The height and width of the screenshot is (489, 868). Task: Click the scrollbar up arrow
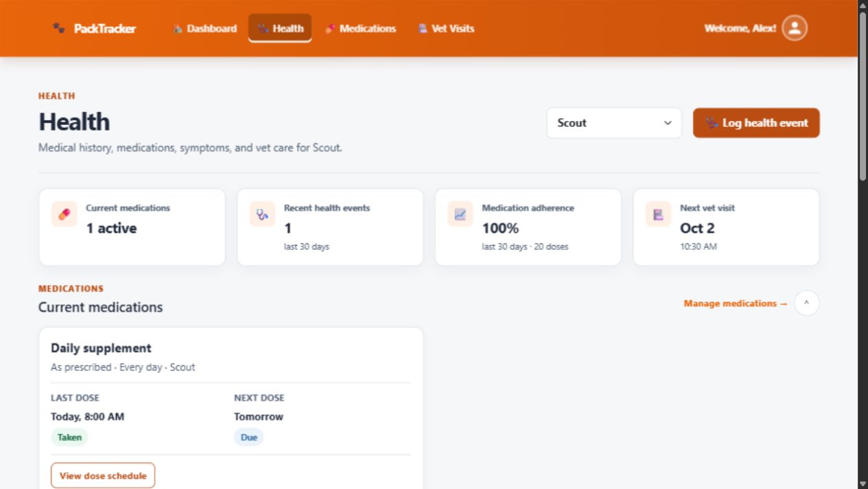point(863,5)
